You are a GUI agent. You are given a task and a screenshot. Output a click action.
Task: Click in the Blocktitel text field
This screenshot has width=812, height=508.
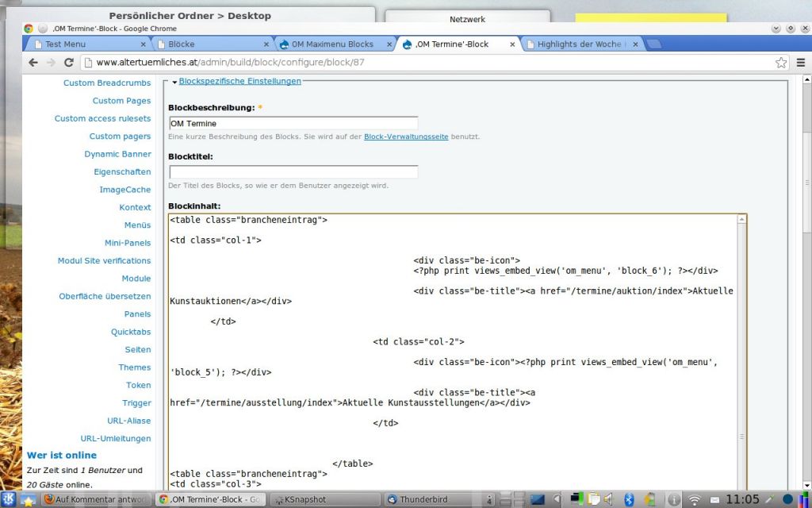click(293, 172)
